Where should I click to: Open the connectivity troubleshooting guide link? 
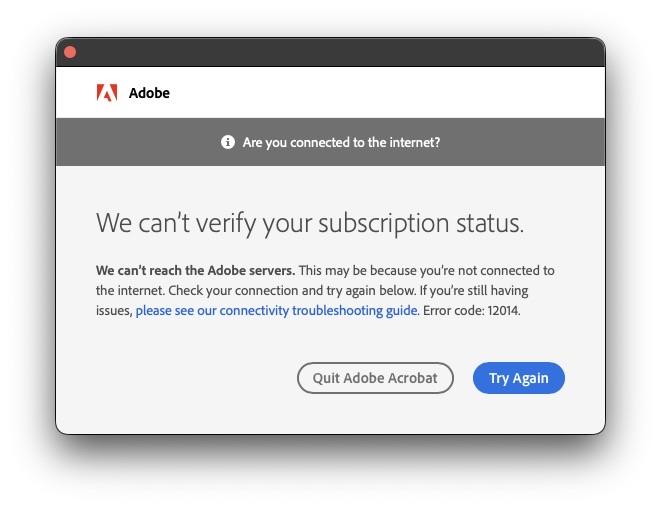click(x=276, y=311)
